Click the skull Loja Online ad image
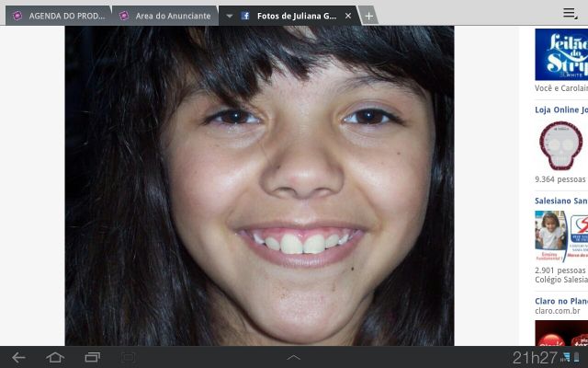The height and width of the screenshot is (368, 588). click(560, 145)
